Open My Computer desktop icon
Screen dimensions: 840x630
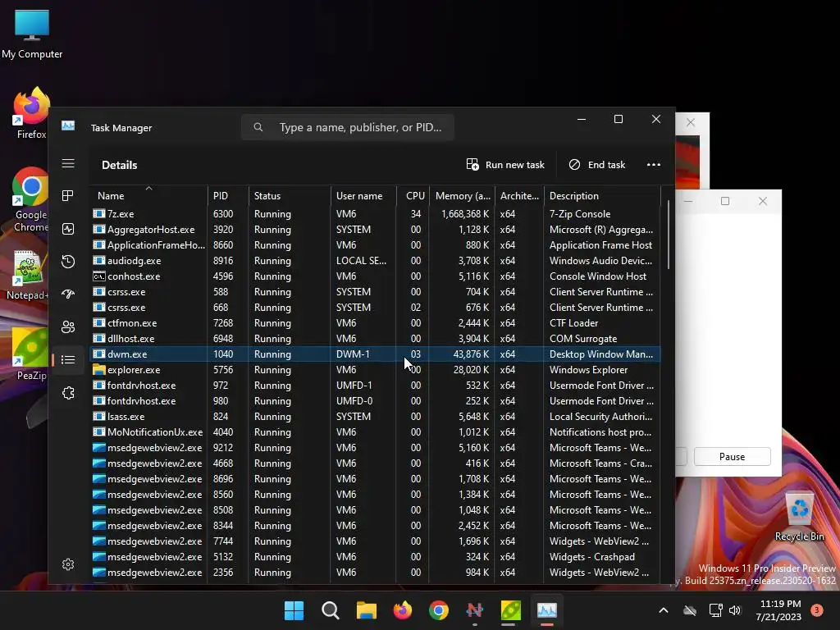32,34
